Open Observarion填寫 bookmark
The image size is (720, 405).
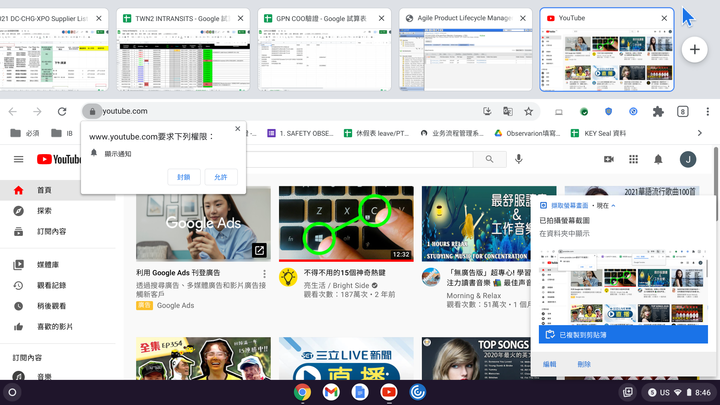click(528, 133)
